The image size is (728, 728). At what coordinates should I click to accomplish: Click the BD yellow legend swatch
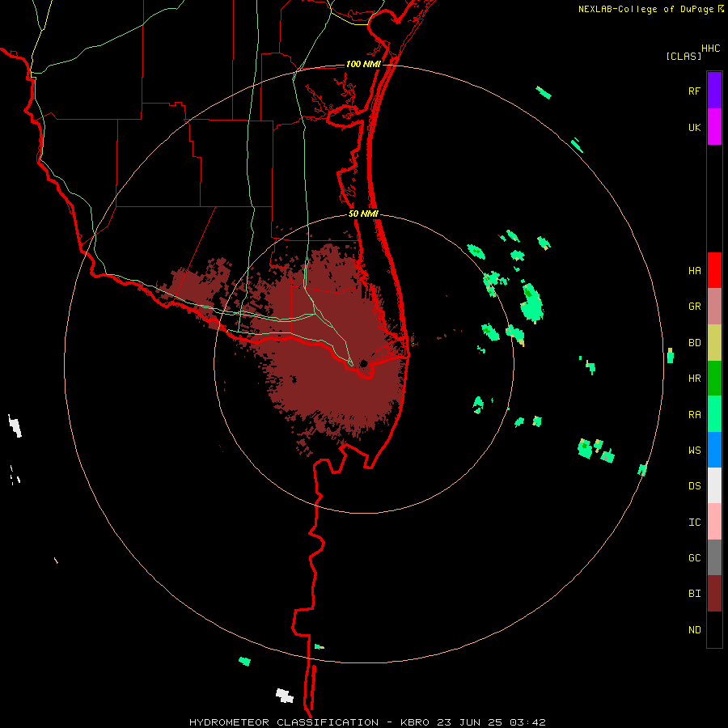point(714,343)
